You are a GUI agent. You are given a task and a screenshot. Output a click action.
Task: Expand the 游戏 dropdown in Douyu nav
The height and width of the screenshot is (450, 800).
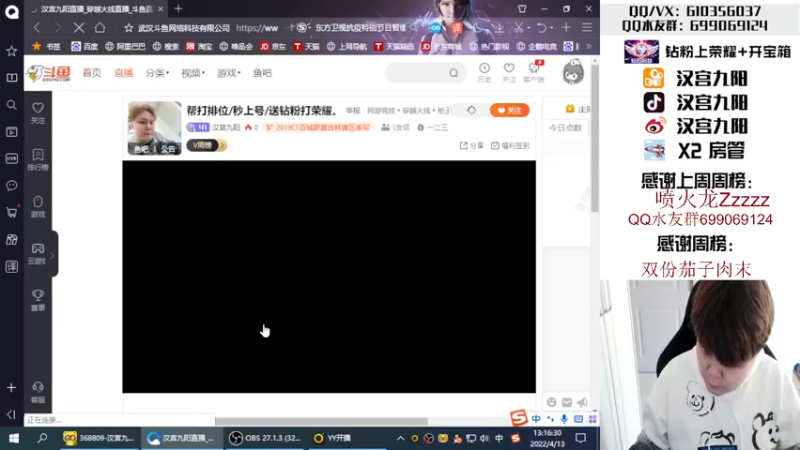coord(229,73)
